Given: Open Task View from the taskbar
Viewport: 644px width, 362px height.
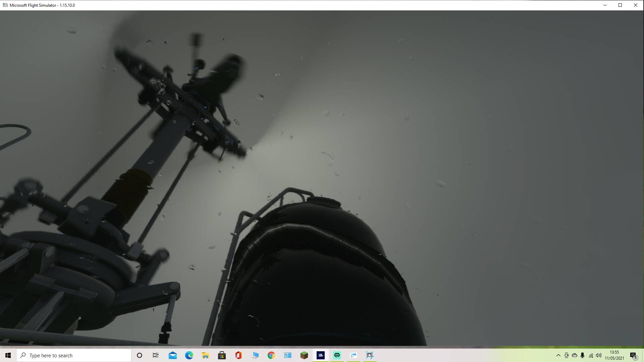Looking at the screenshot, I should pyautogui.click(x=156, y=355).
